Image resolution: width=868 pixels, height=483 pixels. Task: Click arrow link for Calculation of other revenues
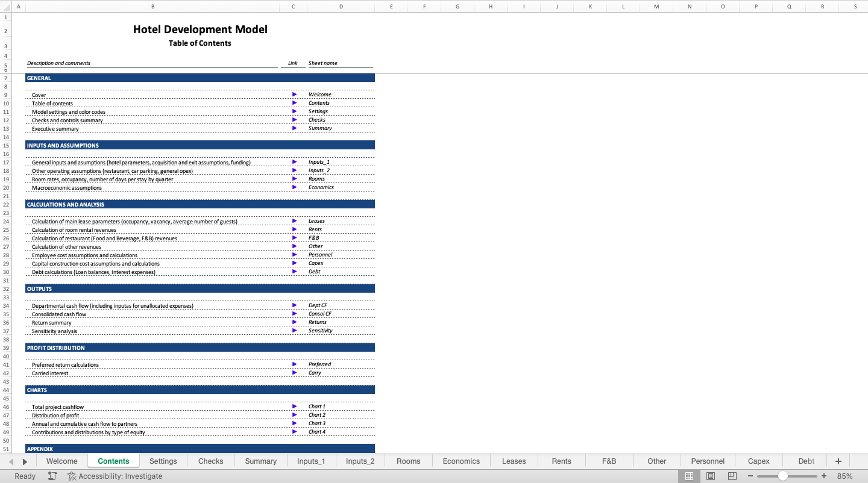(x=294, y=246)
